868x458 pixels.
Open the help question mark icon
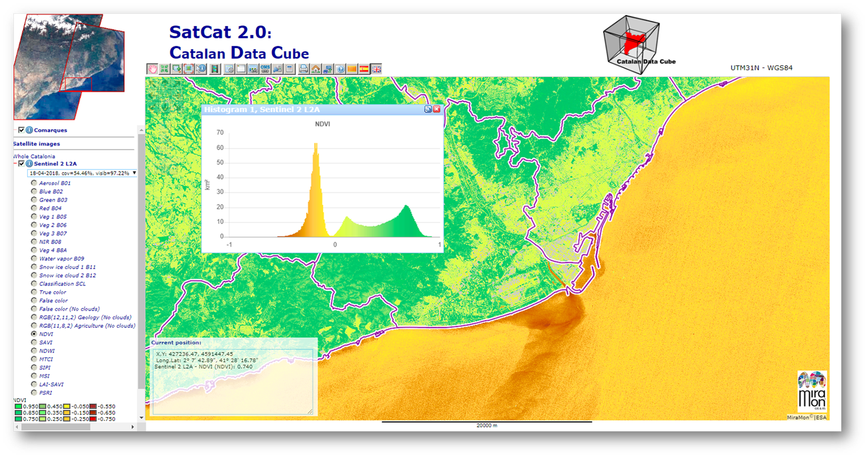click(x=340, y=69)
